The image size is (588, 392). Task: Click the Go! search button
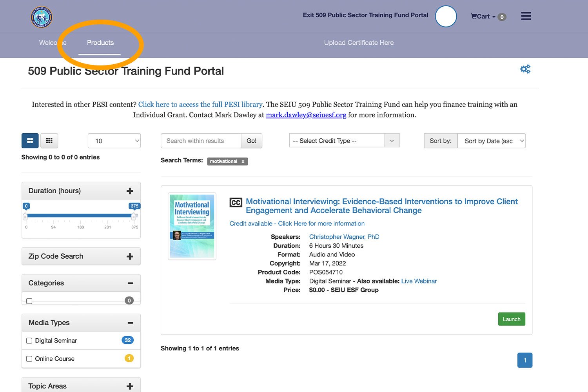click(x=252, y=141)
